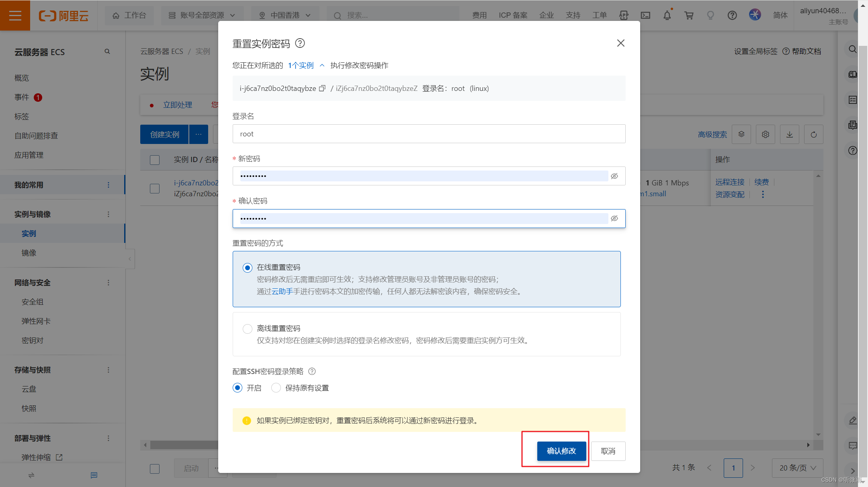Click the Aliyun logo
The width and height of the screenshot is (868, 487).
pos(63,16)
